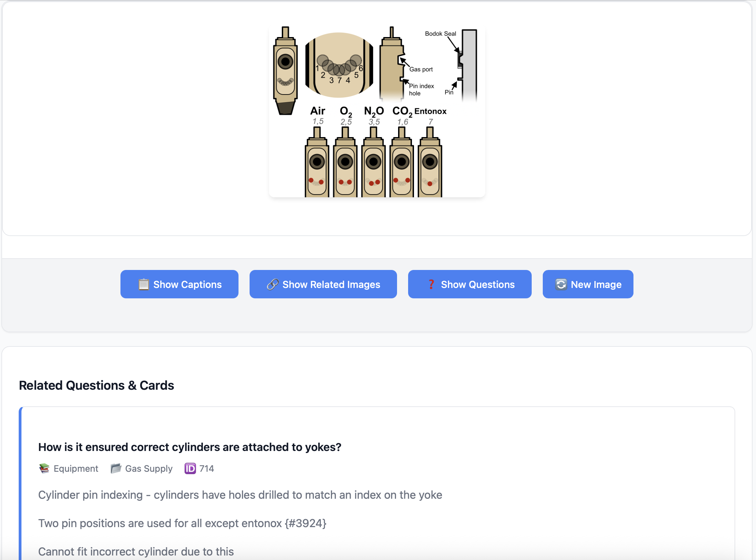Click the ID number 714 label

tap(207, 468)
